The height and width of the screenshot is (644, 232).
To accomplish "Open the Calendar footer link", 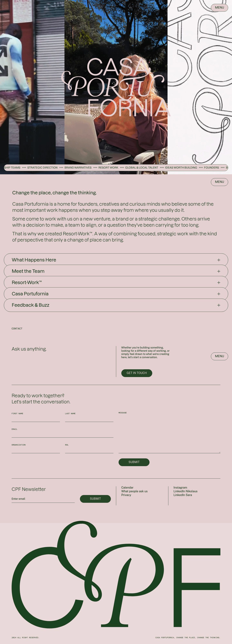I will point(127,487).
